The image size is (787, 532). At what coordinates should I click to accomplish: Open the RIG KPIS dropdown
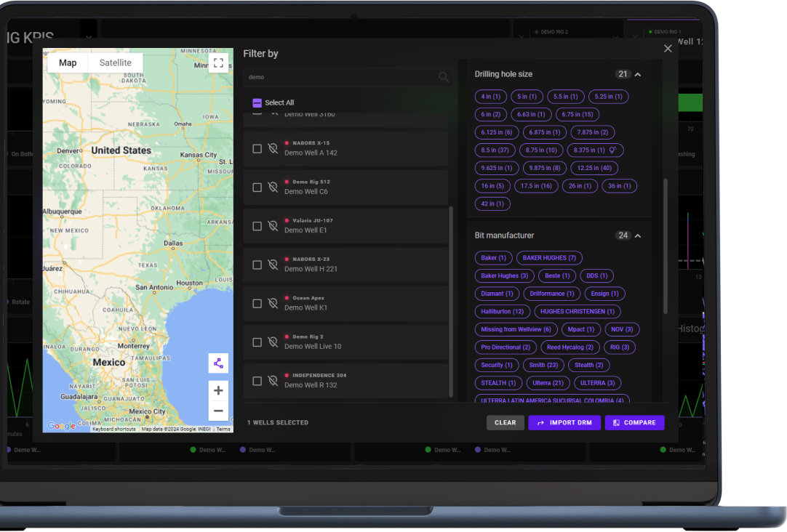coord(89,36)
